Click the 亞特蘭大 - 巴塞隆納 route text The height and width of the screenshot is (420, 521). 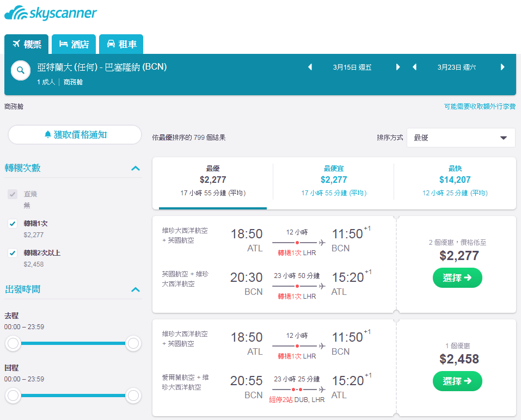pyautogui.click(x=102, y=67)
